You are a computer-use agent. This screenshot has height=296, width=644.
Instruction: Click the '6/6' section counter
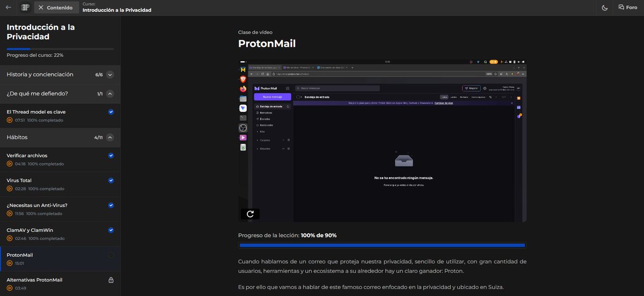click(x=99, y=75)
